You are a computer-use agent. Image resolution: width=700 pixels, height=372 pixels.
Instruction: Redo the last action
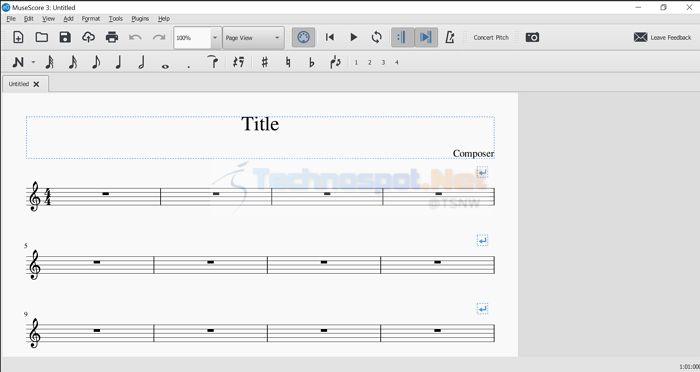(159, 38)
